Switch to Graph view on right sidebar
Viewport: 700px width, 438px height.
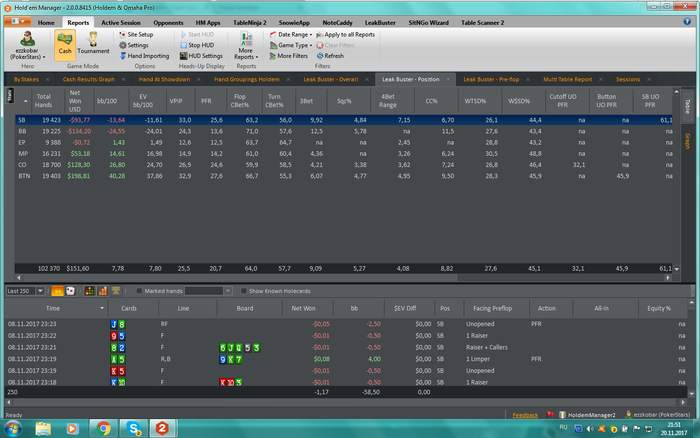pos(687,142)
